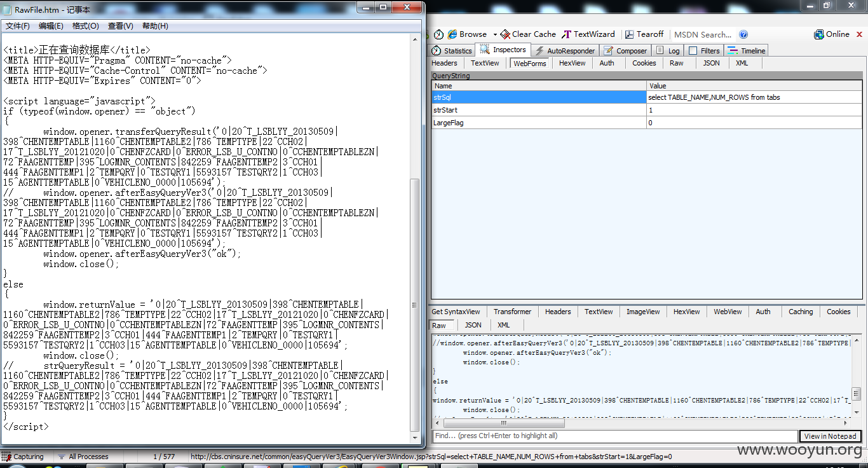This screenshot has width=868, height=468.
Task: Open the AutoResponder tab
Action: click(x=565, y=51)
